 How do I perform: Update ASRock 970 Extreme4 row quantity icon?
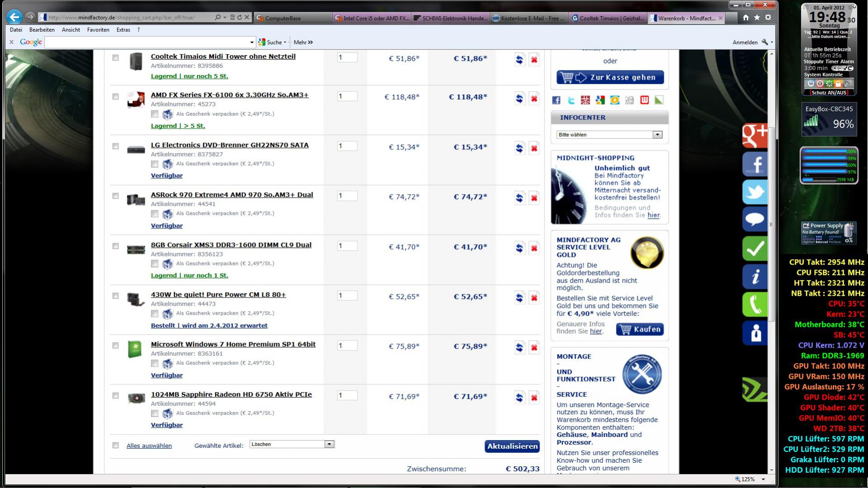coord(519,198)
